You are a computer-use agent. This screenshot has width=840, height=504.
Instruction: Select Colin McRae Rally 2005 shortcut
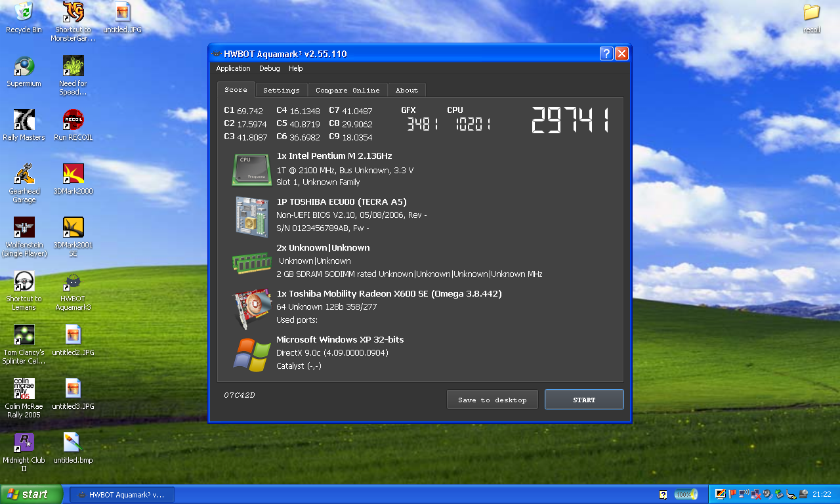[x=24, y=398]
